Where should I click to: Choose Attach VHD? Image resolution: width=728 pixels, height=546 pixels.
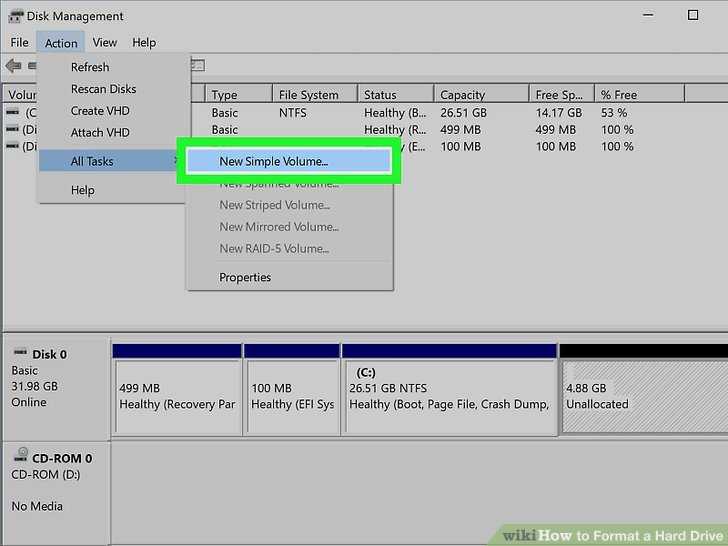pyautogui.click(x=100, y=133)
